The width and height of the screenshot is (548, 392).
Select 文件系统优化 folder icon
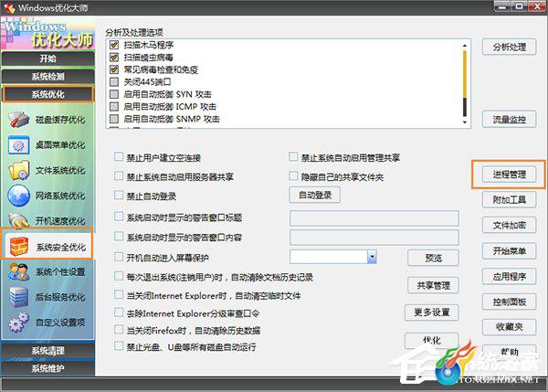18,170
